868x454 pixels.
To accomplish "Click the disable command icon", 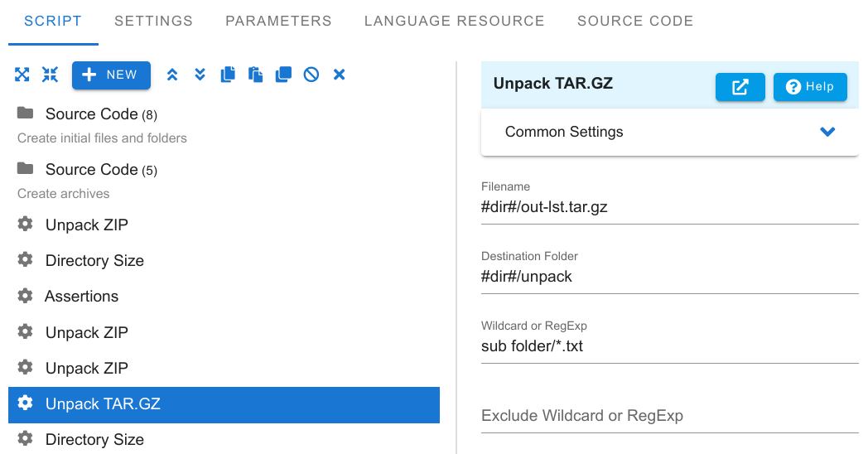I will 311,75.
